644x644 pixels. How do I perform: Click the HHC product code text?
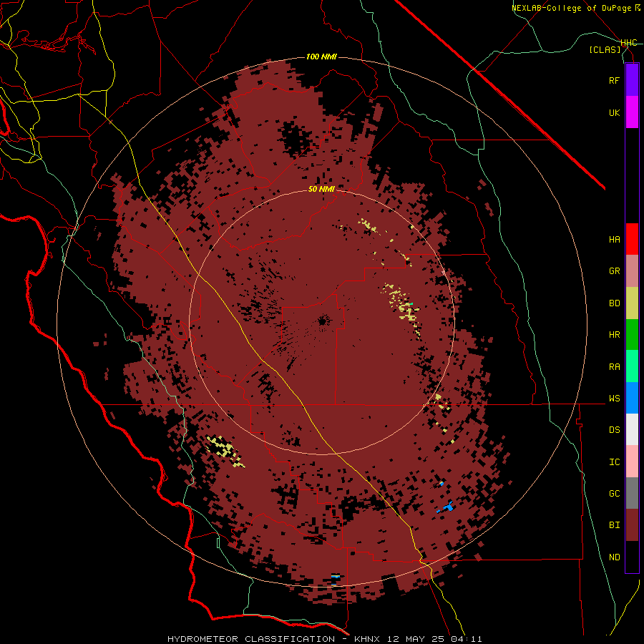[629, 43]
